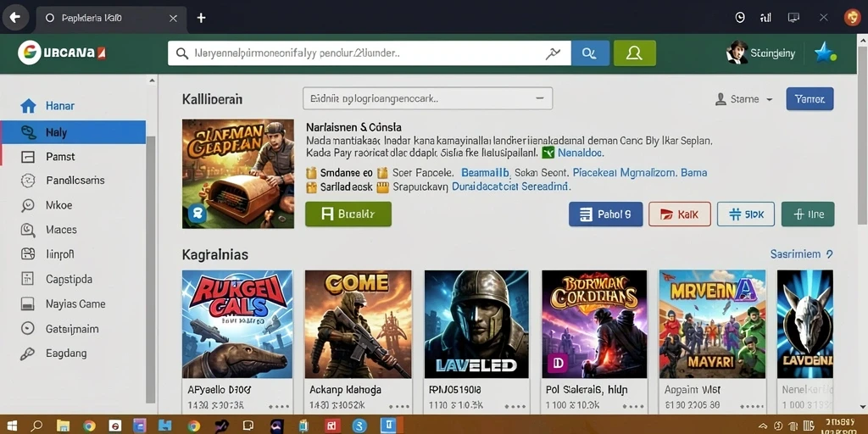Image resolution: width=868 pixels, height=434 pixels.
Task: Expand the system tray chevron
Action: pos(763,426)
